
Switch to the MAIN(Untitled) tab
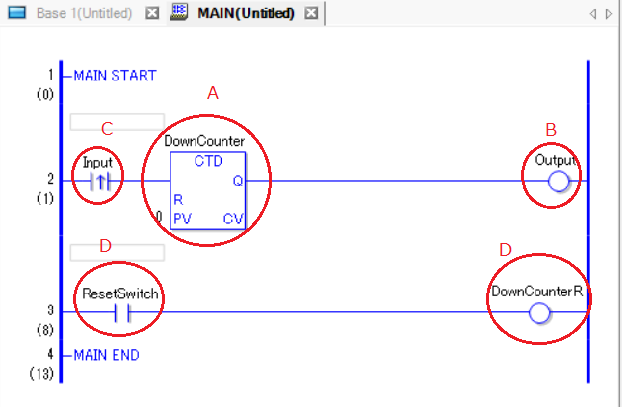point(246,13)
